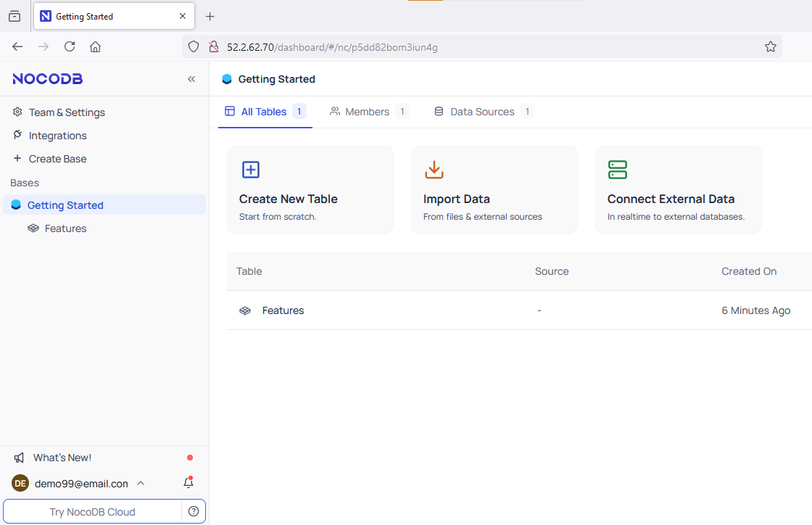Screen dimensions: 812x525
Task: Click the Source column header
Action: tap(552, 271)
